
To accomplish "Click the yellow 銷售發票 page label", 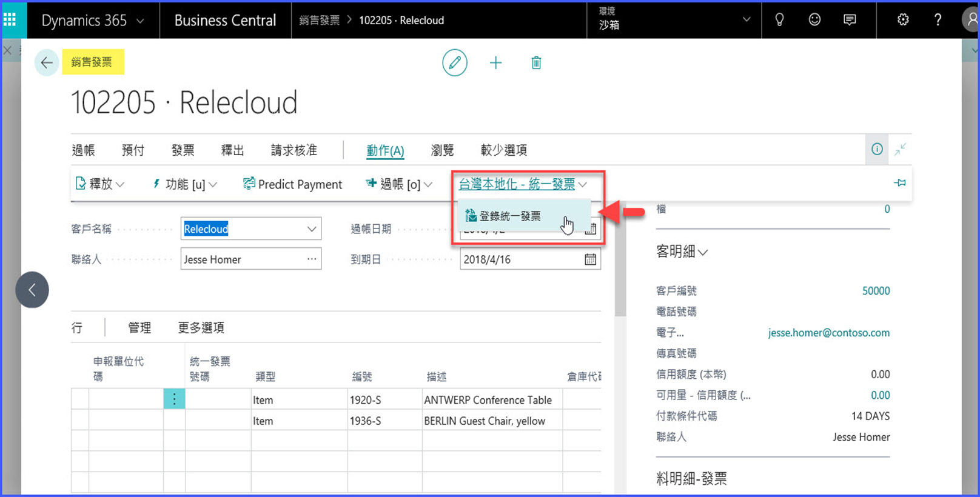I will (93, 62).
